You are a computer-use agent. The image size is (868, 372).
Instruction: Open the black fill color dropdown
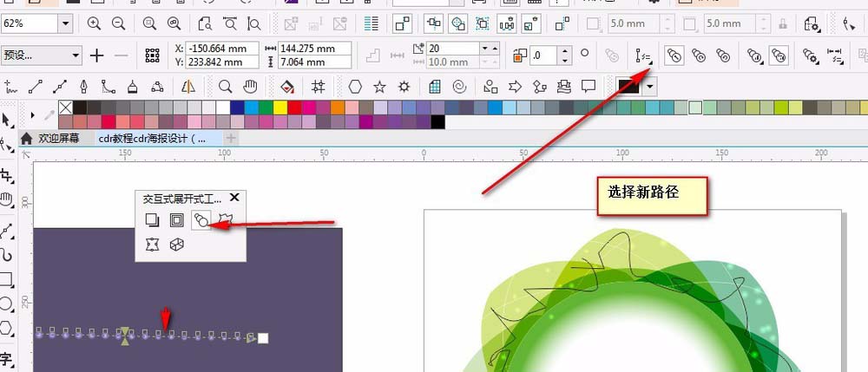click(x=650, y=87)
